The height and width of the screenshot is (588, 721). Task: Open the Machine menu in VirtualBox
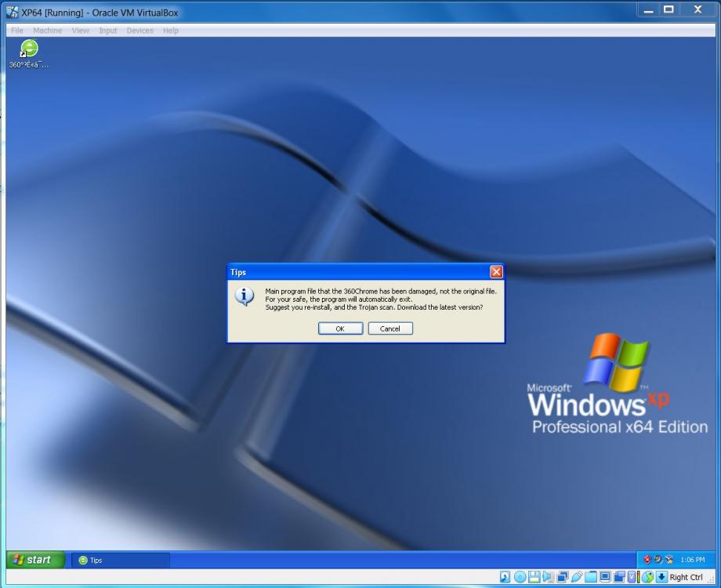coord(48,30)
